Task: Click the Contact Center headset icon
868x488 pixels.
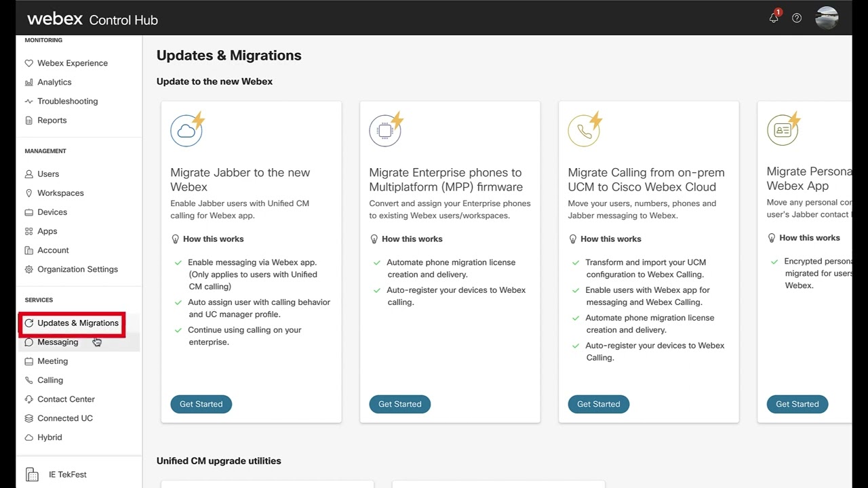Action: (x=28, y=399)
